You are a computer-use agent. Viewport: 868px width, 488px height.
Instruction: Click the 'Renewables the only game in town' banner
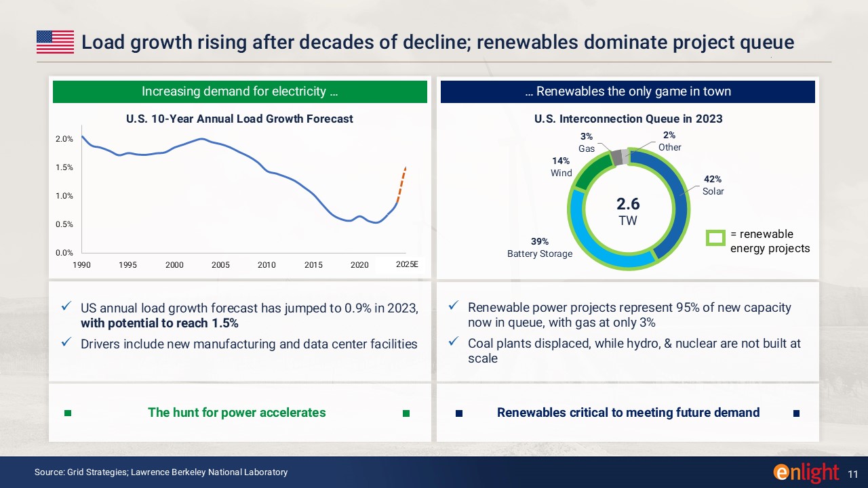[x=627, y=91]
